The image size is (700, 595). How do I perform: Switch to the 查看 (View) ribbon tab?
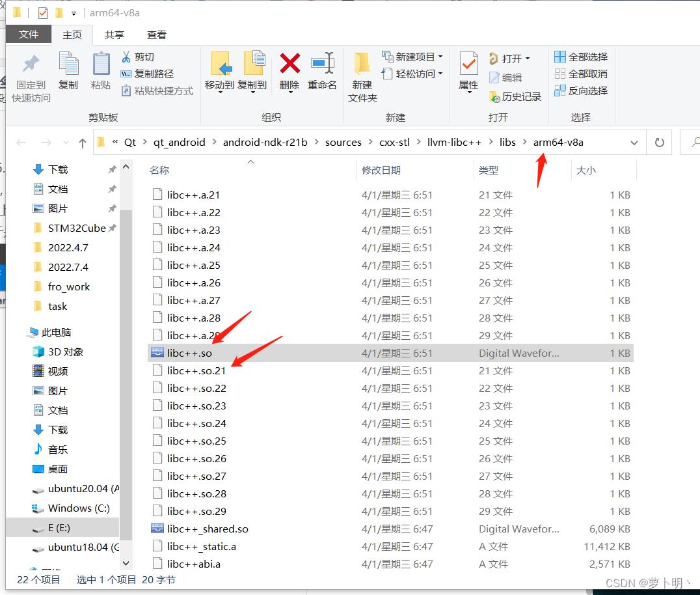coord(155,34)
